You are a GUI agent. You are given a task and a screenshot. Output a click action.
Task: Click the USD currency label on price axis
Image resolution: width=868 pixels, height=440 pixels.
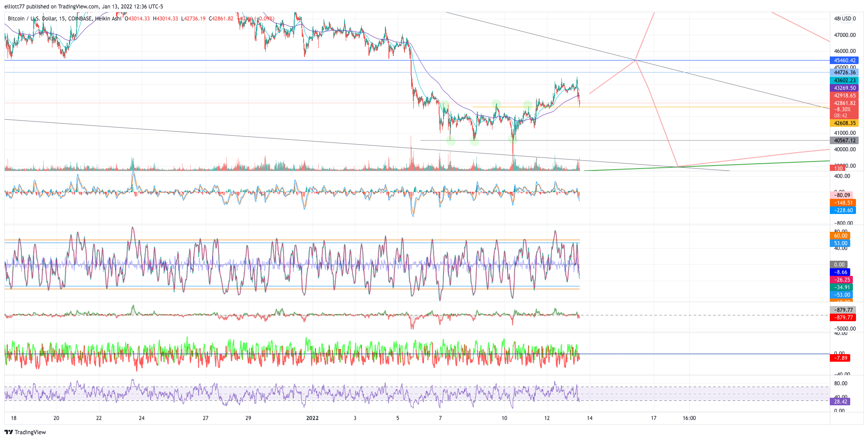pos(846,19)
